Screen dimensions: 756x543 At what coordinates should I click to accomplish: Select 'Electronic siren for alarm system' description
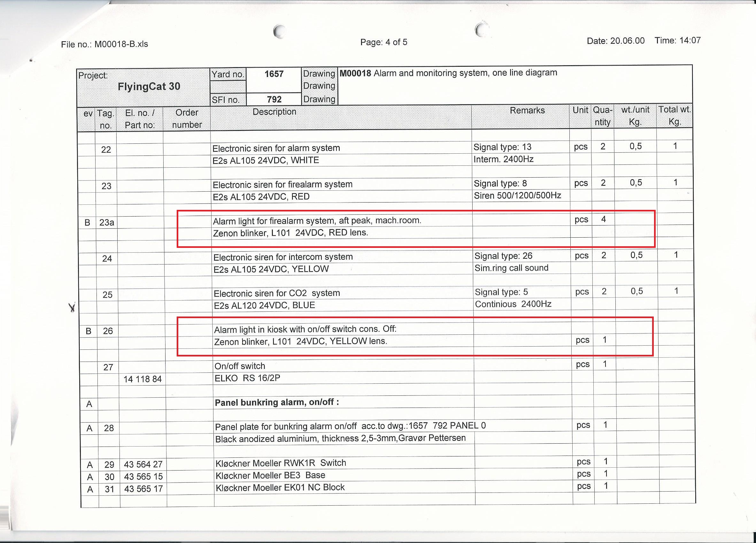tap(276, 148)
